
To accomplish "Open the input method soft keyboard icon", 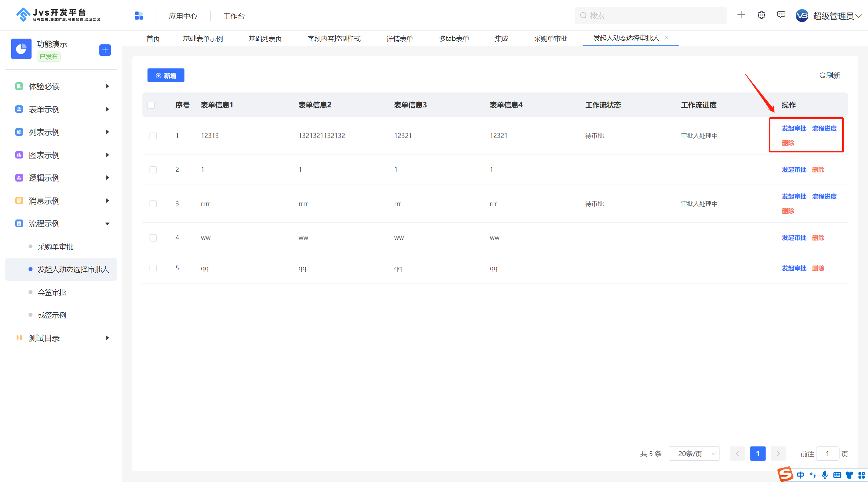I will [837, 475].
